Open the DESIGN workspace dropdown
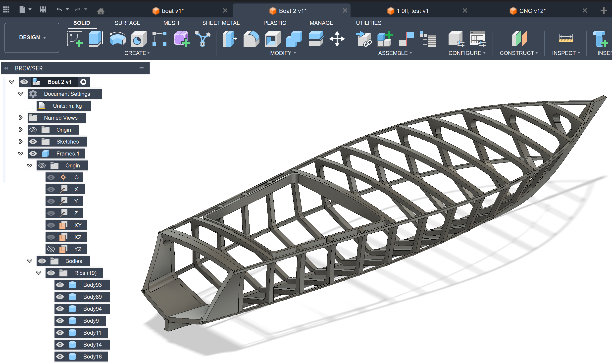This screenshot has width=612, height=364. point(32,38)
